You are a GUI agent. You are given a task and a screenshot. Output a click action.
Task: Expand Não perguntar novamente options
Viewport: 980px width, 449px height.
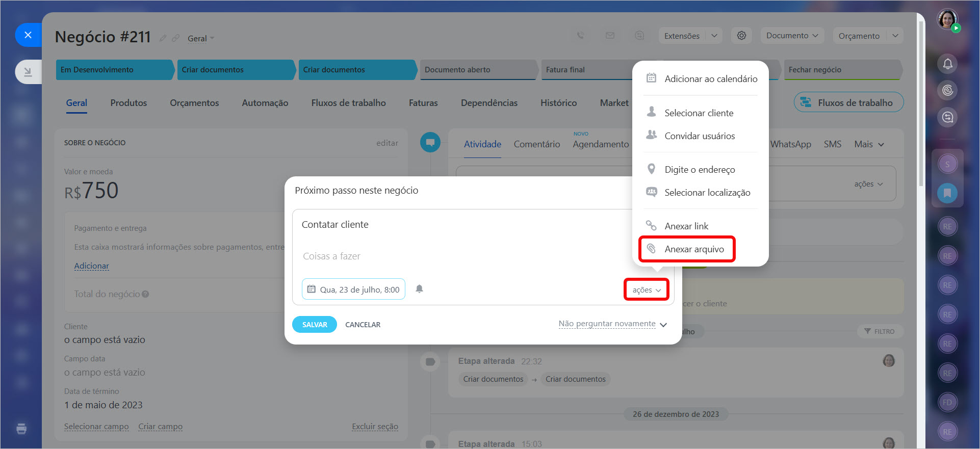(612, 324)
